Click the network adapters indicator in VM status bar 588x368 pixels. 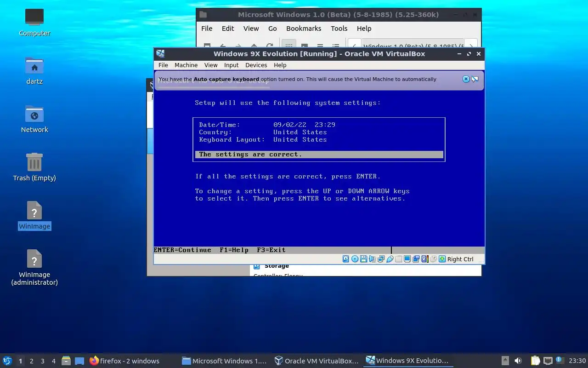click(381, 259)
